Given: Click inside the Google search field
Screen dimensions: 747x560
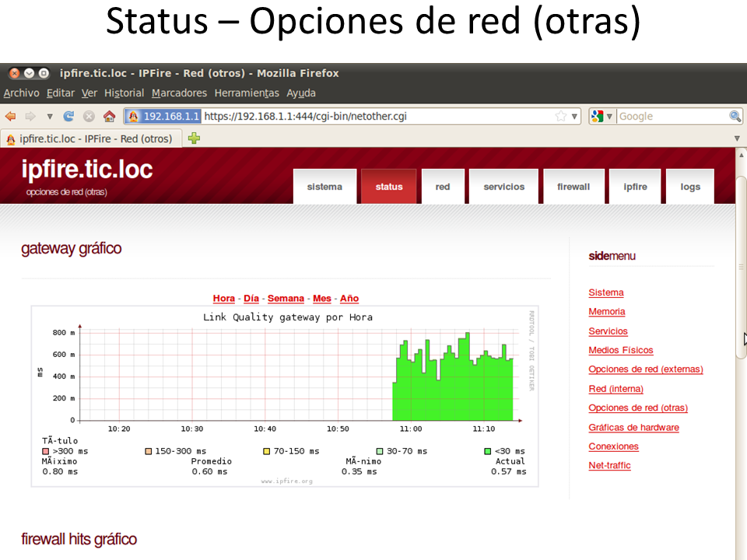Looking at the screenshot, I should (x=672, y=117).
